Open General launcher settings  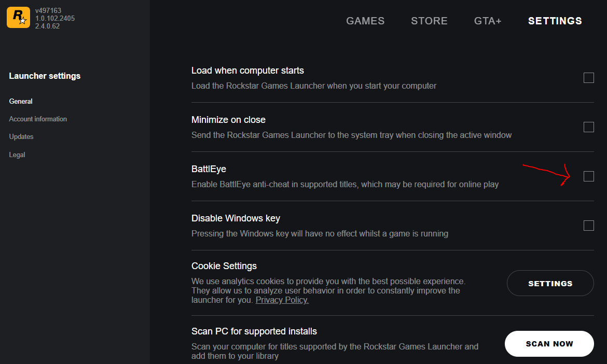(x=21, y=101)
